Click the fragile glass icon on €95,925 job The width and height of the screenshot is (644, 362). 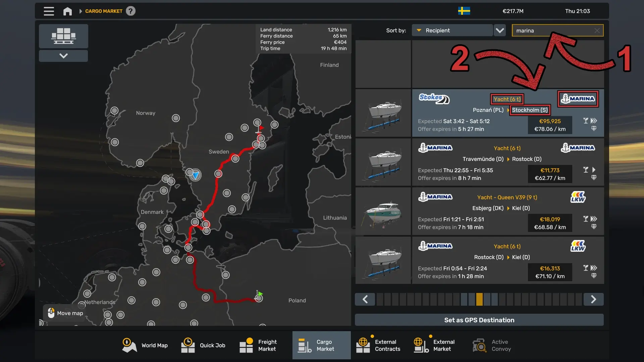pos(586,121)
